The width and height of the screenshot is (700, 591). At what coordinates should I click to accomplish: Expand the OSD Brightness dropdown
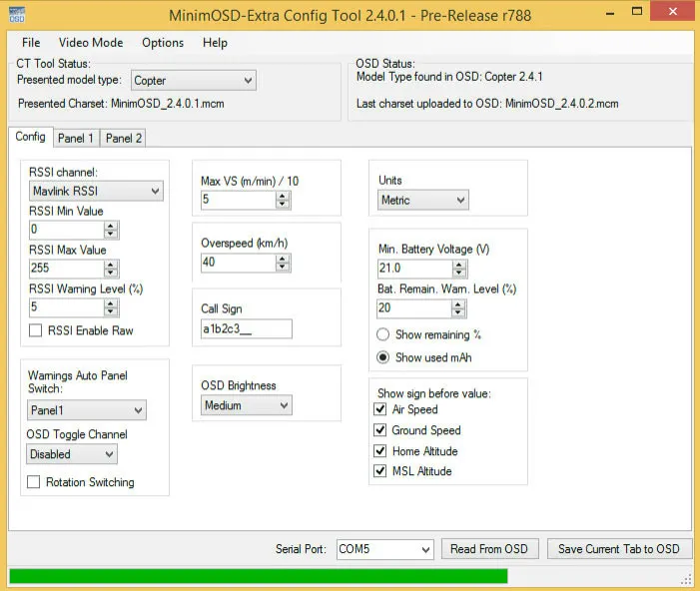tap(246, 405)
